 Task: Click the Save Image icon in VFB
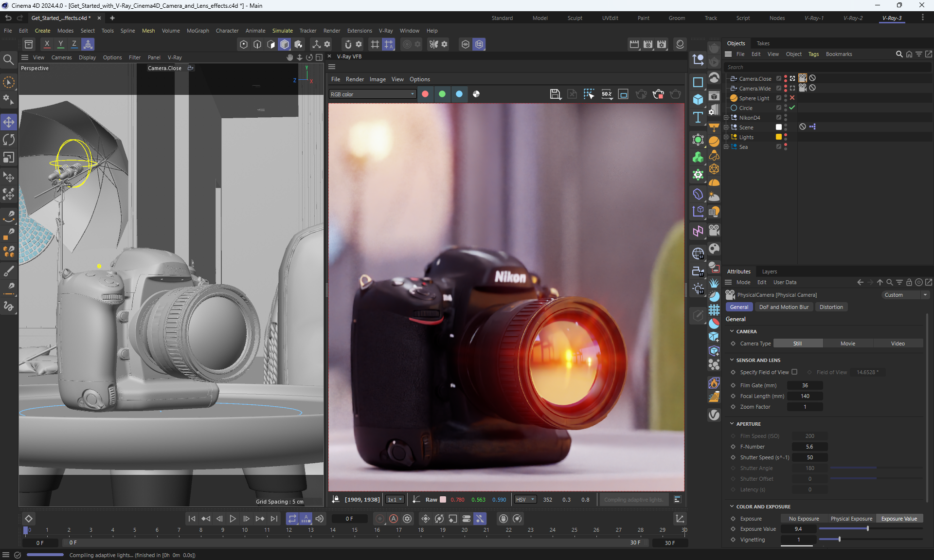click(x=555, y=94)
